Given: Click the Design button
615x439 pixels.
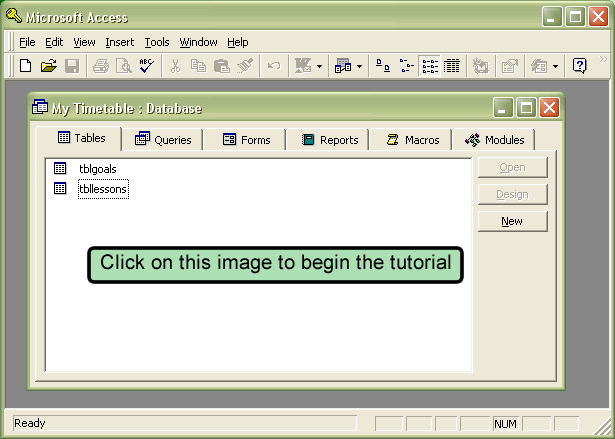Looking at the screenshot, I should coord(512,194).
